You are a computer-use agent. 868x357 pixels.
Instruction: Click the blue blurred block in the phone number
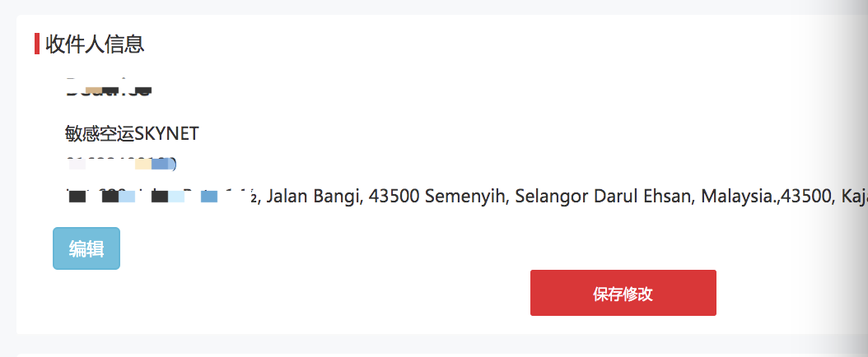pos(163,163)
